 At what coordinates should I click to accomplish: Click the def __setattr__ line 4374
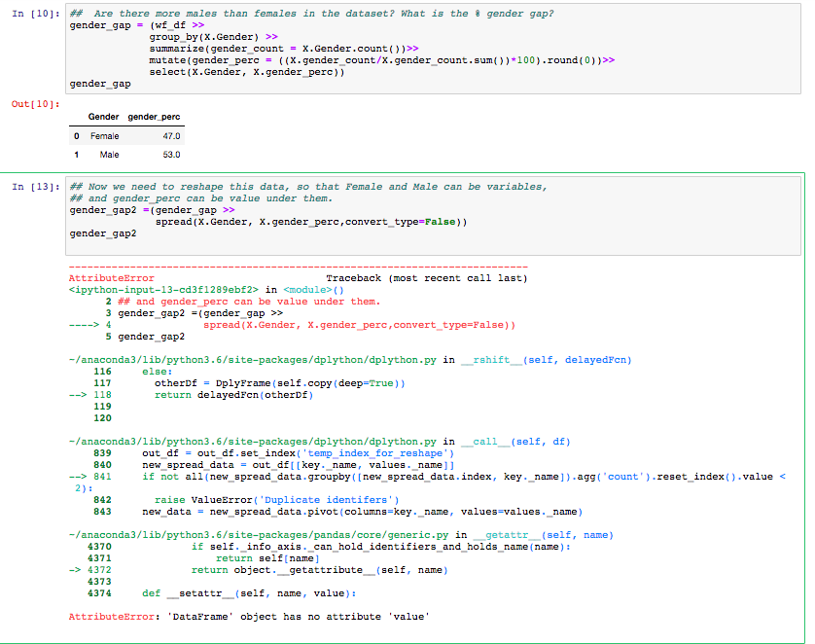coord(249,593)
